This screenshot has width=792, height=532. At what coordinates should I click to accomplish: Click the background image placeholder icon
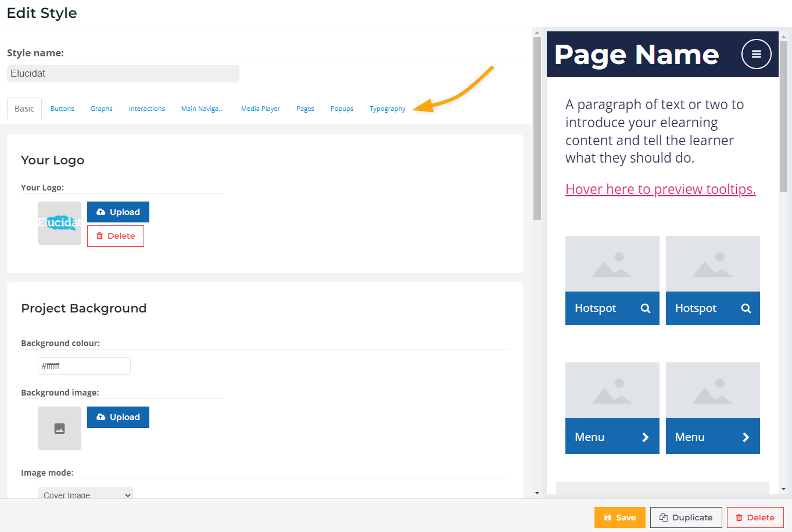(59, 429)
